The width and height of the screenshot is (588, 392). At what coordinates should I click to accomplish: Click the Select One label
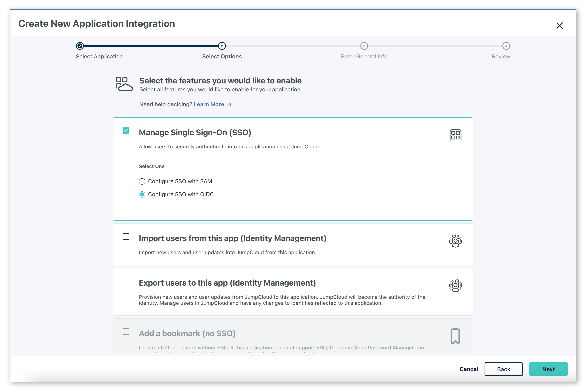pyautogui.click(x=152, y=166)
